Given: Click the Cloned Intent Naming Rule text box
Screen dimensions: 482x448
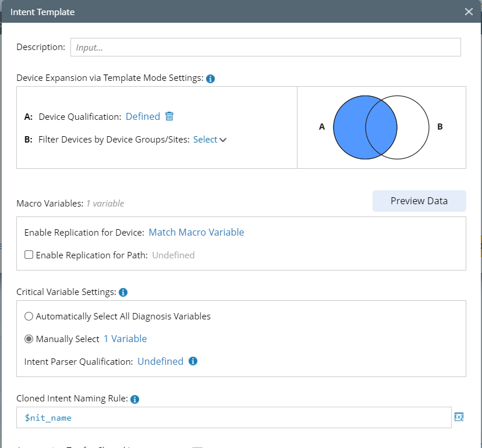Looking at the screenshot, I should [x=234, y=418].
